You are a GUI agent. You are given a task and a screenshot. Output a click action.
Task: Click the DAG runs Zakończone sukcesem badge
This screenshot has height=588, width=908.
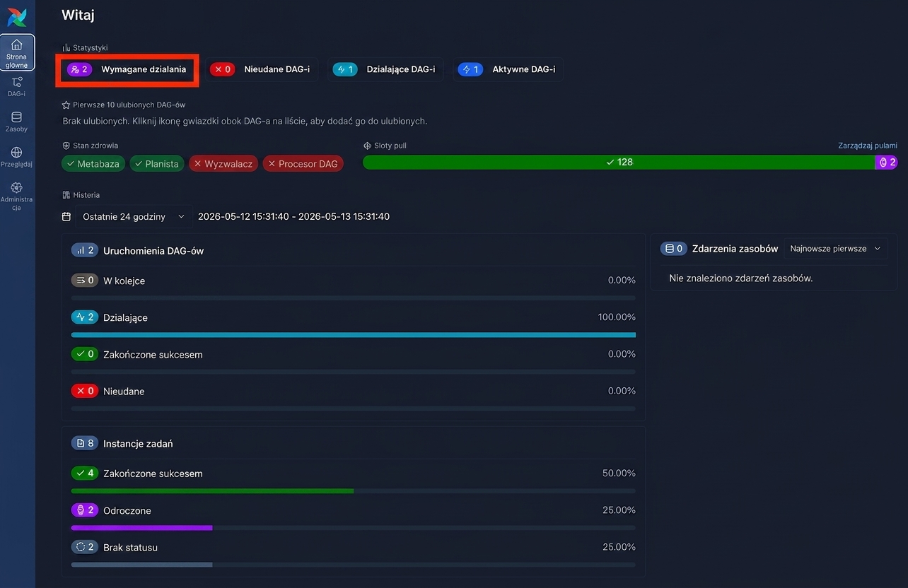[x=85, y=354]
